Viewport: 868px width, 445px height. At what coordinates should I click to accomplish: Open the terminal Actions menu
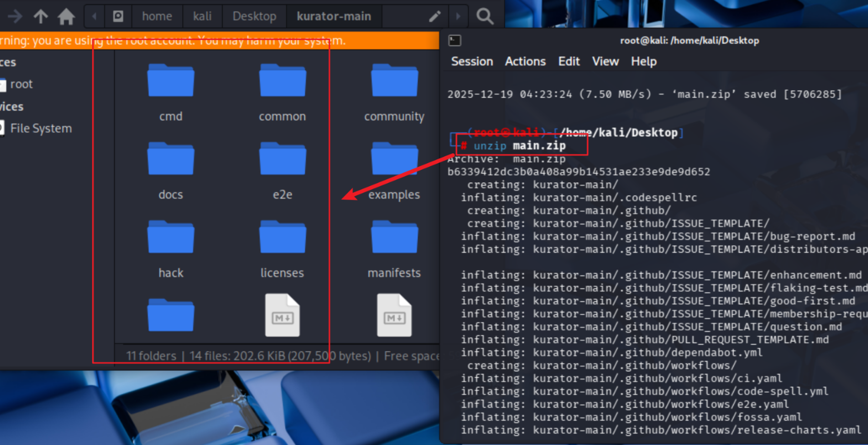pos(525,61)
